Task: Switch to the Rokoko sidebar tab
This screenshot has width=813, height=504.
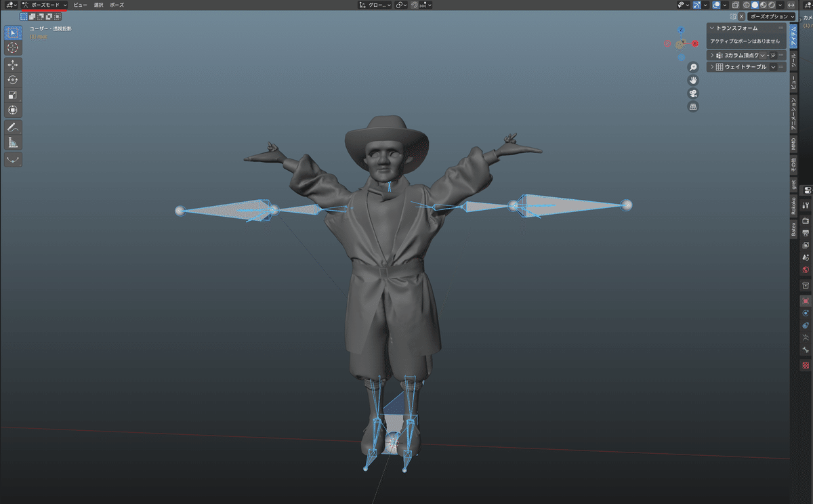Action: 793,205
